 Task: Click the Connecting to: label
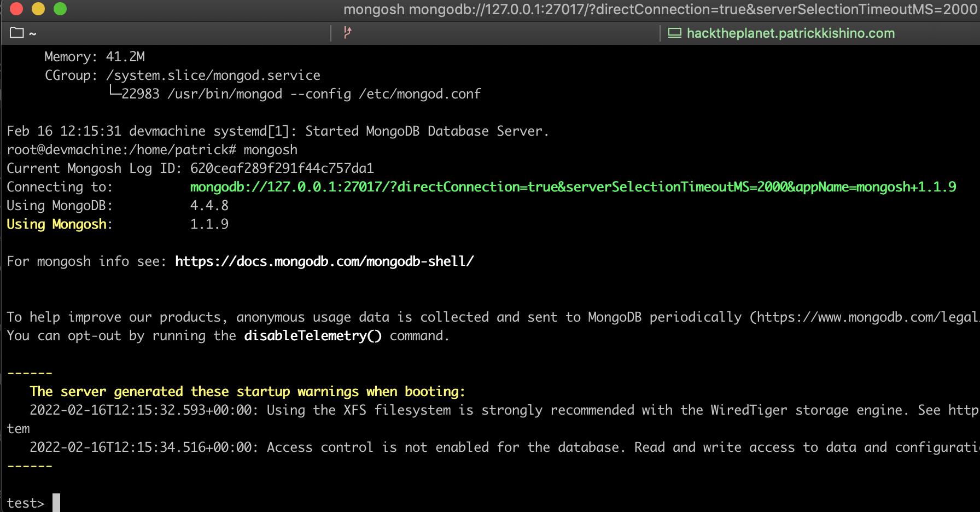[x=60, y=187]
